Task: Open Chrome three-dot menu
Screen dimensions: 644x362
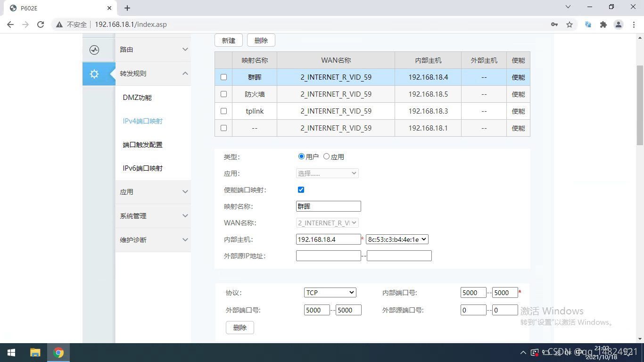Action: (x=634, y=25)
